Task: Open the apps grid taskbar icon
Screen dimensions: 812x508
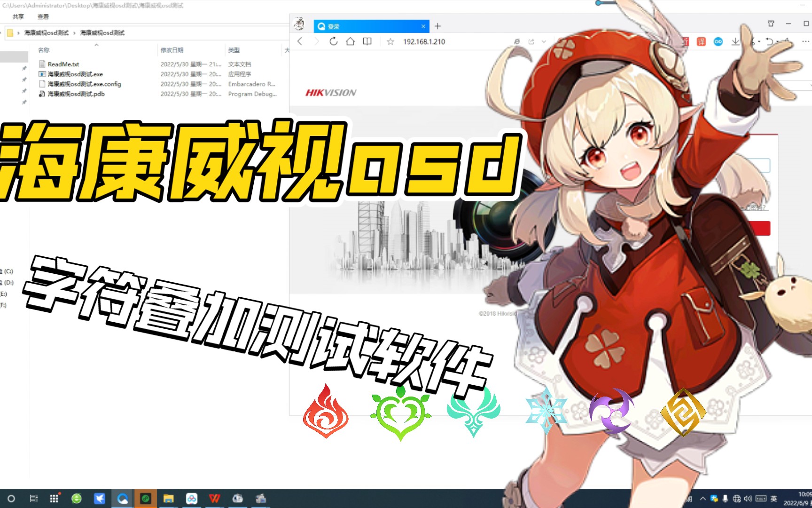Action: (54, 499)
